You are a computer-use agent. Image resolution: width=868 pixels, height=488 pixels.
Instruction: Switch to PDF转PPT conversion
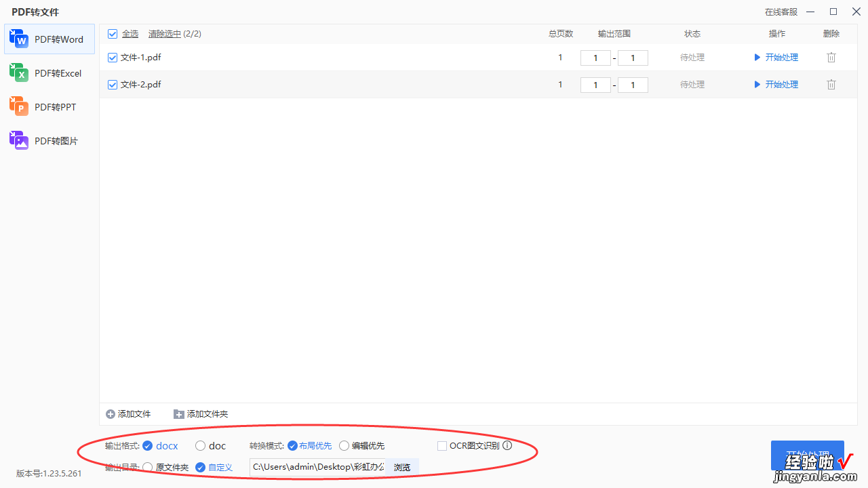50,107
